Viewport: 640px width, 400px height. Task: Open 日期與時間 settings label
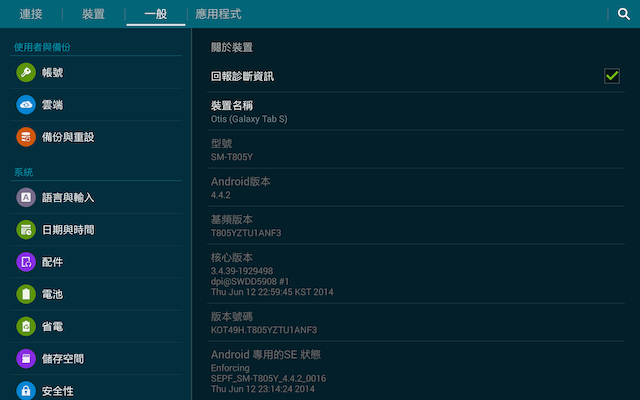click(x=68, y=230)
